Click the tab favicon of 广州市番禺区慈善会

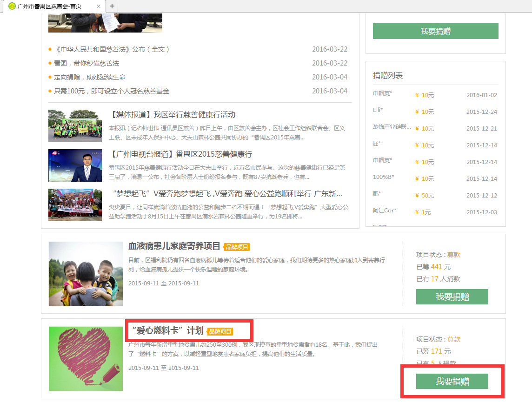pos(12,6)
